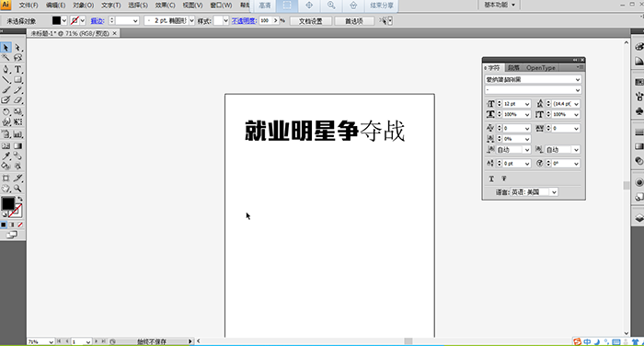Click the 不透明度 opacity link
The width and height of the screenshot is (644, 346).
(244, 20)
